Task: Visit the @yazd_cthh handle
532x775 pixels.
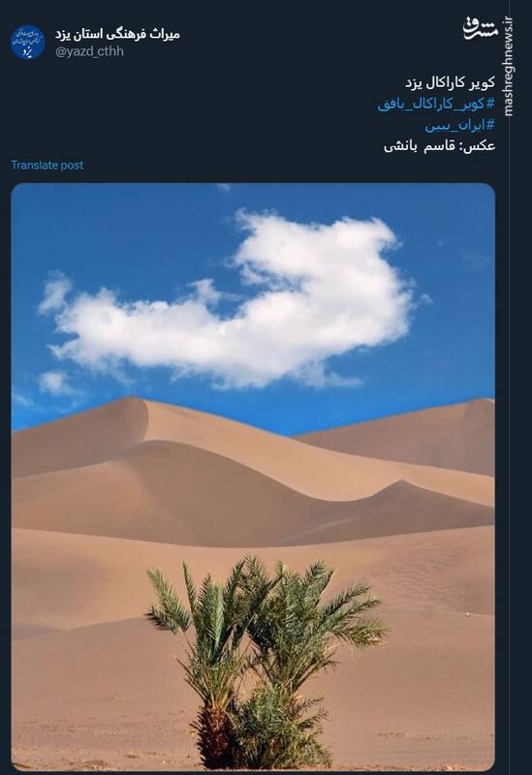Action: pyautogui.click(x=89, y=51)
